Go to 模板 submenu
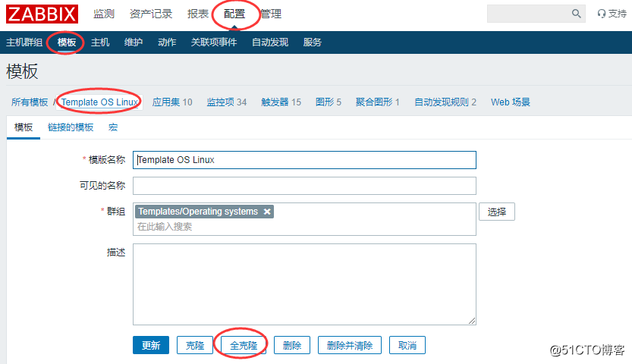Screen dimensions: 632x364 [x=67, y=42]
